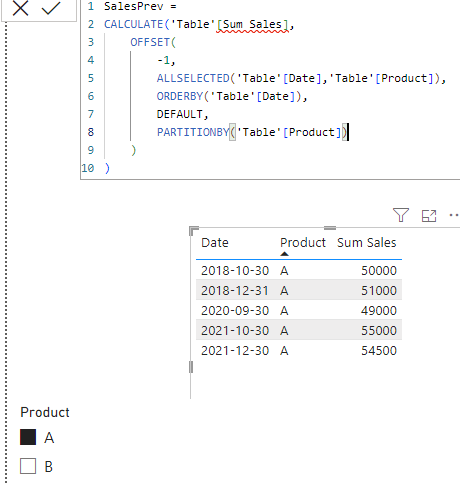The height and width of the screenshot is (484, 460).
Task: Grab the top resize handle of the table visual
Action: (x=330, y=228)
